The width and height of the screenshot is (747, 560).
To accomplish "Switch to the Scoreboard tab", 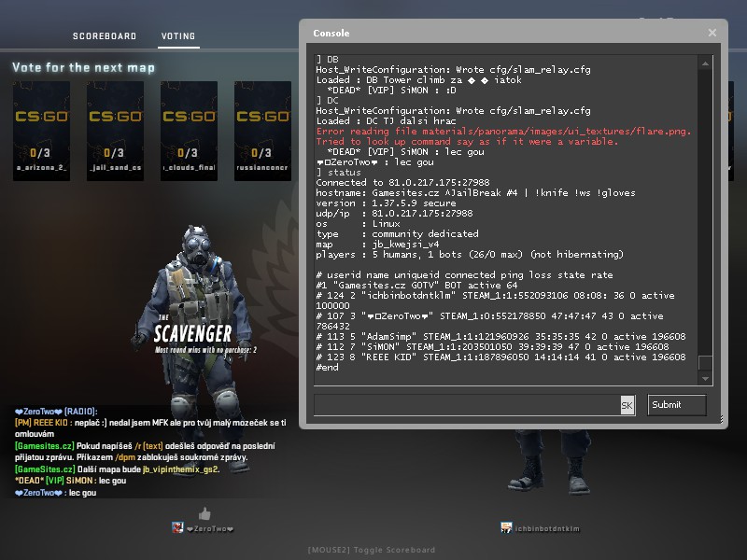I will point(105,36).
